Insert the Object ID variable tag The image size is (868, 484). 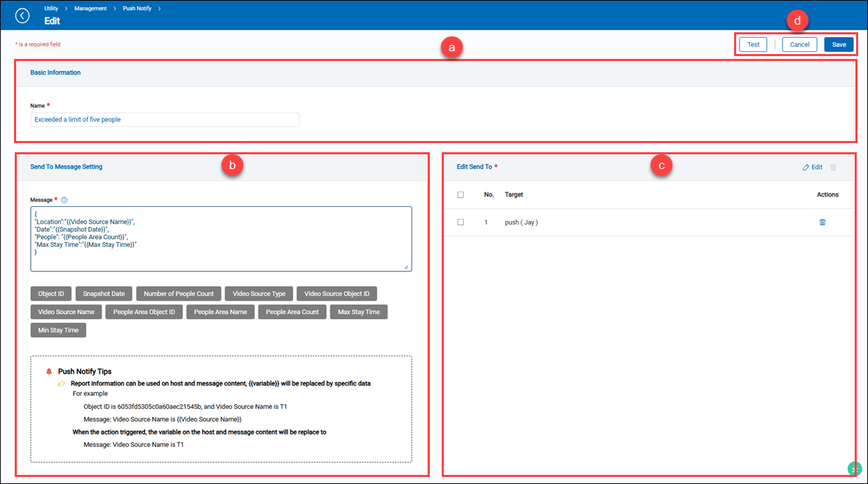[51, 294]
